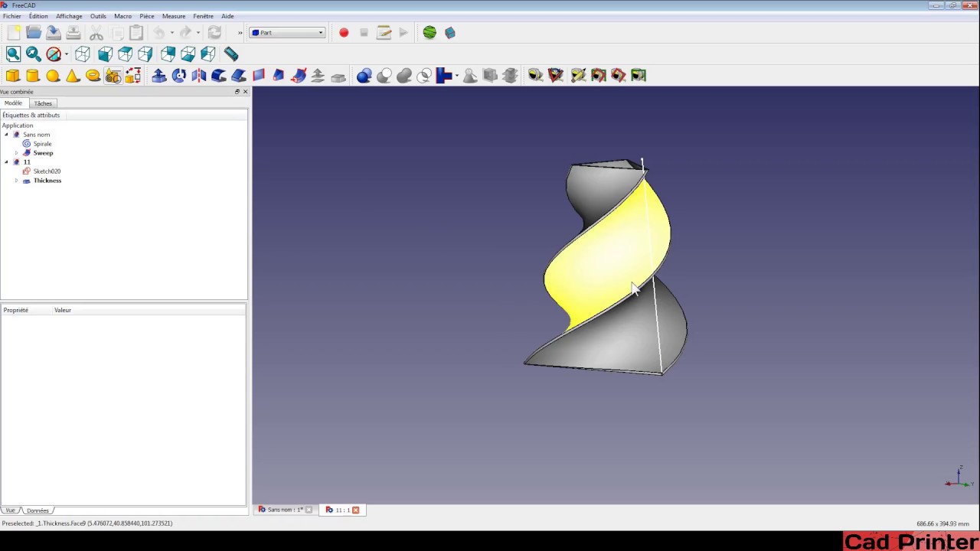Click the Valeur column header

(63, 310)
